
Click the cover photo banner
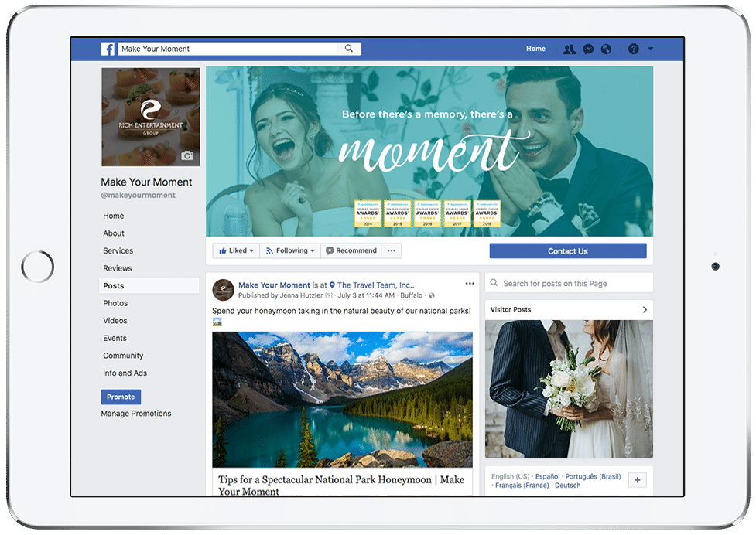[429, 152]
